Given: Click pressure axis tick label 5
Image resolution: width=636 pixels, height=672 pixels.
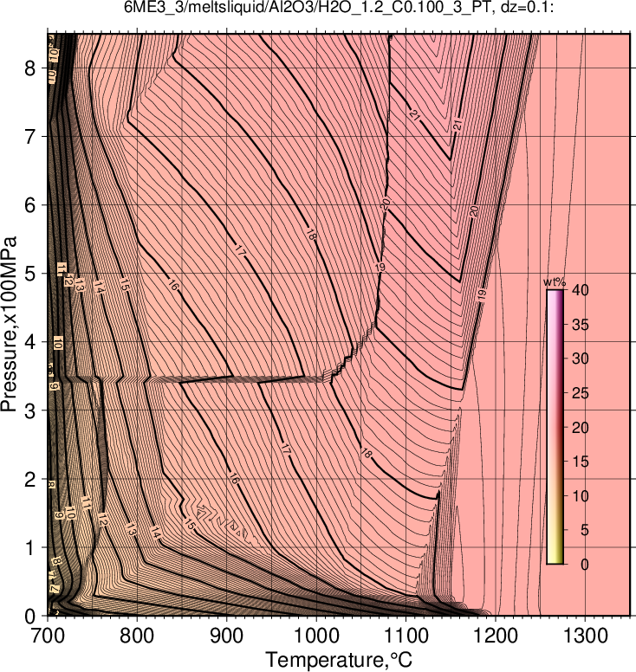Looking at the screenshot, I should point(30,274).
